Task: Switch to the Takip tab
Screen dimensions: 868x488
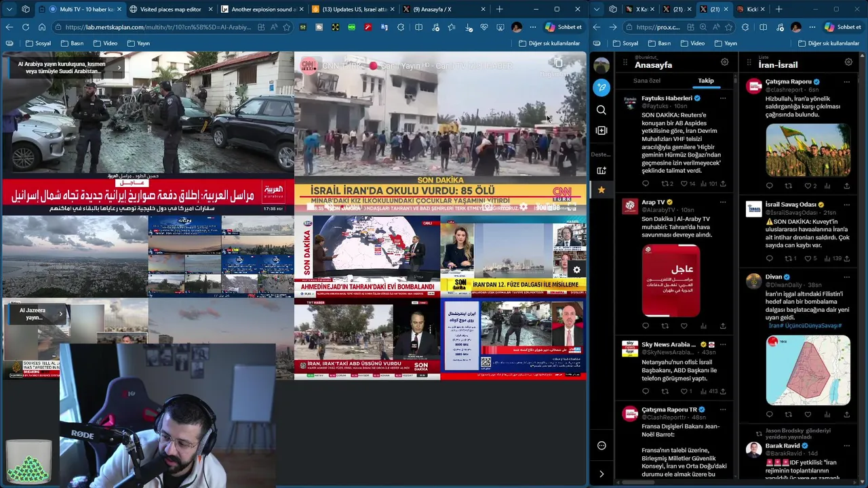Action: point(706,81)
